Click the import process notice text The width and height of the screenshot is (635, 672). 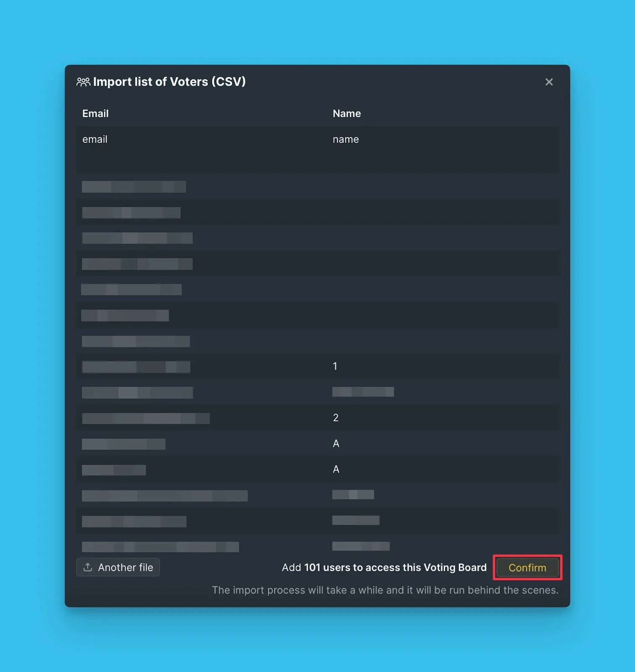click(385, 590)
